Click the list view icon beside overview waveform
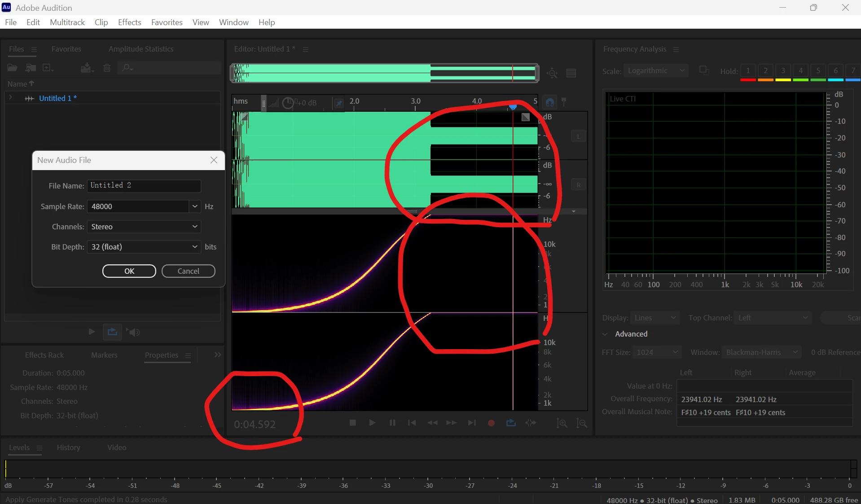Screen dimensions: 861x504 (x=571, y=73)
